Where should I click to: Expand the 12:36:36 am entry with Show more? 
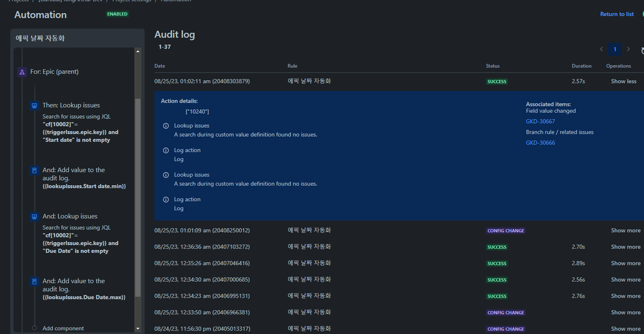click(625, 247)
